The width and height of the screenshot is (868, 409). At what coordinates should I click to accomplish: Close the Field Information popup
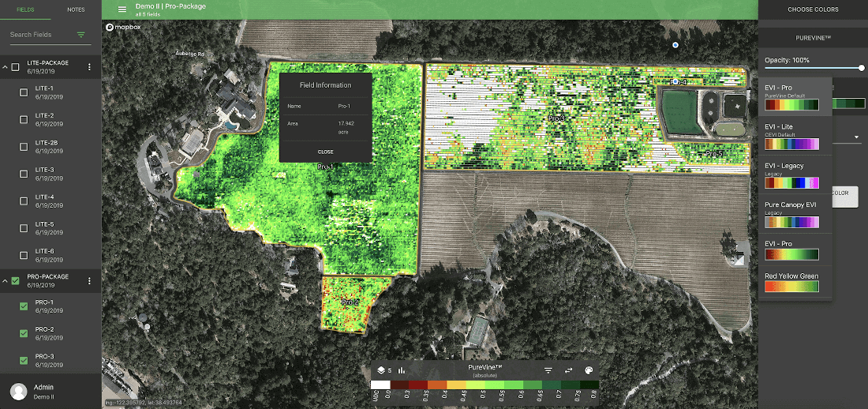tap(325, 152)
